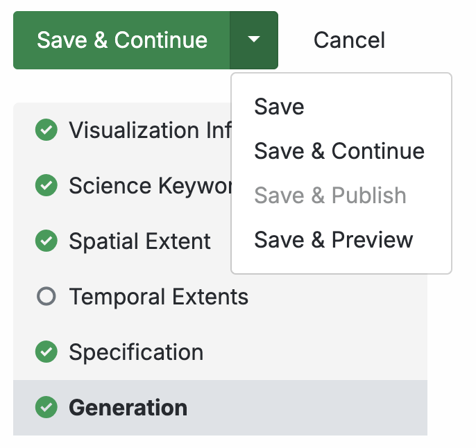Click the empty circle icon beside Temporal Extents
Screen dimensions: 476x448
click(46, 297)
